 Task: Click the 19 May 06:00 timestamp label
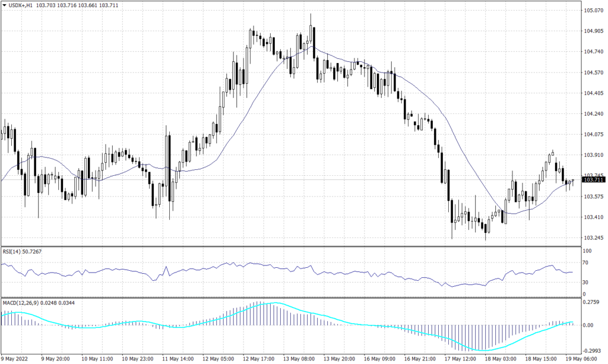click(580, 359)
